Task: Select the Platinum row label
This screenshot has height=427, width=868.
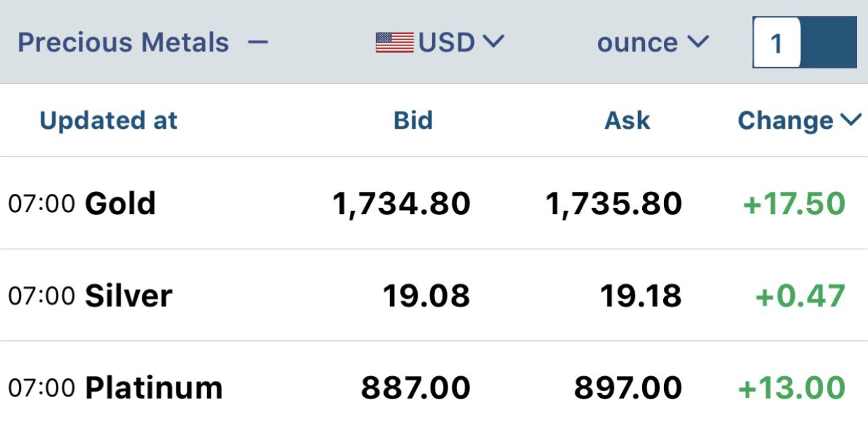Action: point(154,388)
